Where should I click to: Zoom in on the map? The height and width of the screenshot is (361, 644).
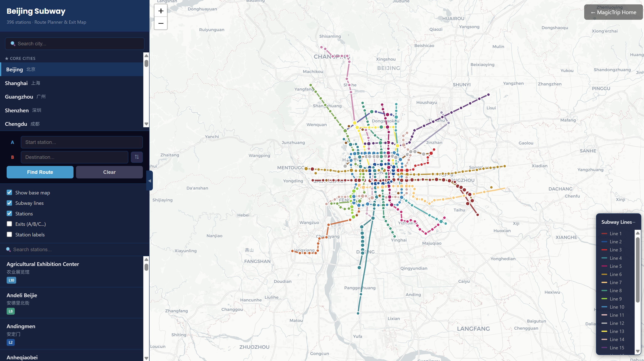click(x=161, y=11)
